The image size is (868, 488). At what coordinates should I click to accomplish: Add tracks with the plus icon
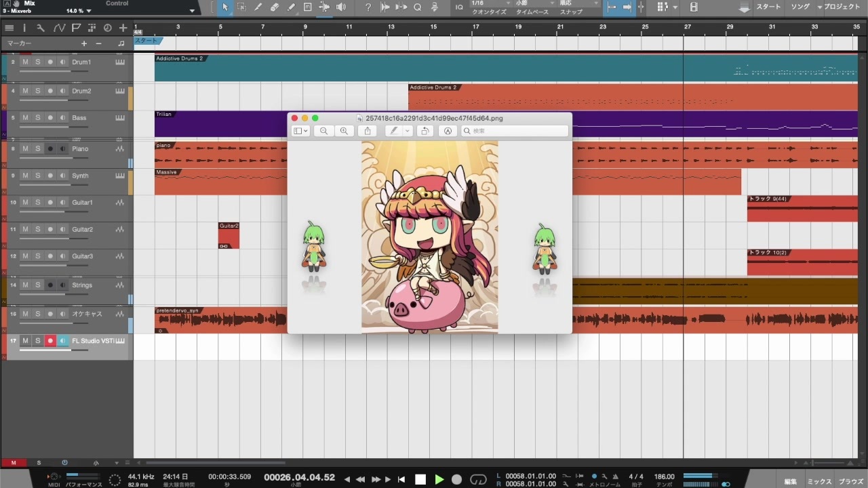click(x=123, y=28)
